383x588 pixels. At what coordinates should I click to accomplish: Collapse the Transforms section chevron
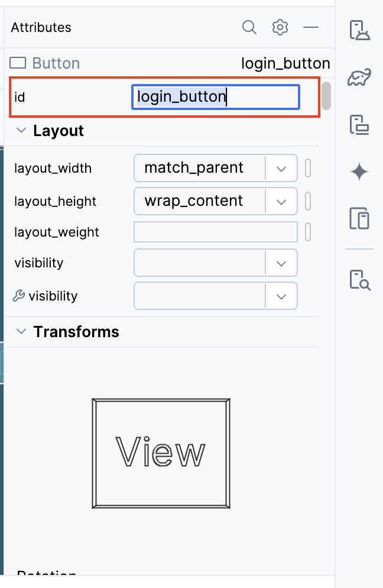21,331
